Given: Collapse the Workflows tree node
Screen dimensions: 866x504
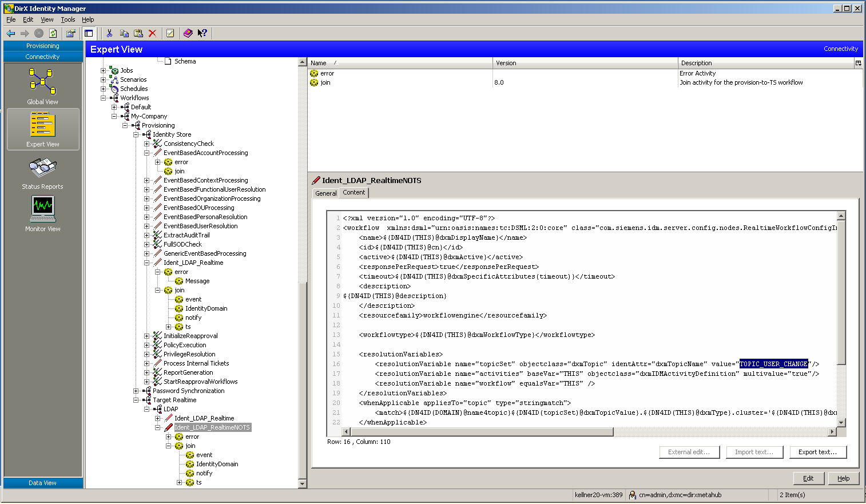Looking at the screenshot, I should (x=104, y=98).
